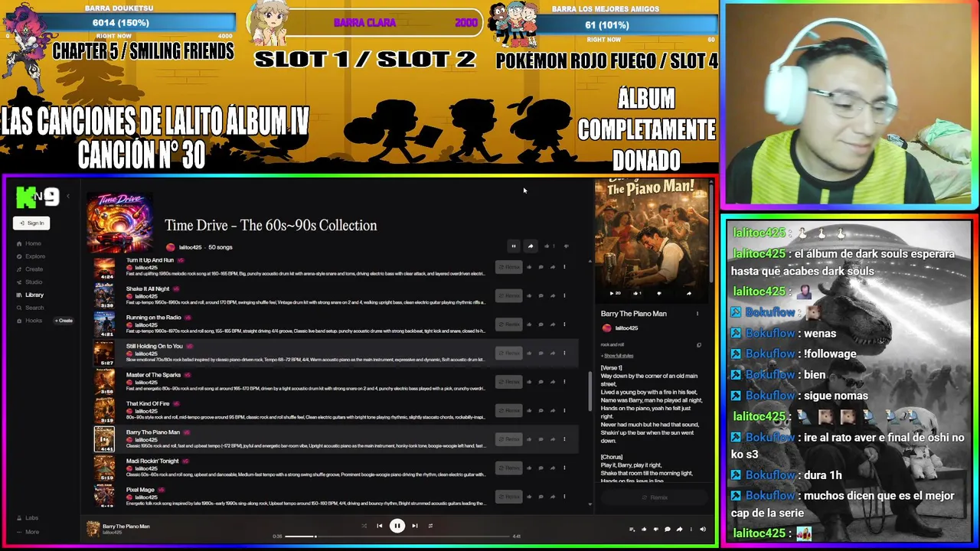Image resolution: width=980 pixels, height=551 pixels.
Task: Dislike the playing song in player bar
Action: pos(656,529)
